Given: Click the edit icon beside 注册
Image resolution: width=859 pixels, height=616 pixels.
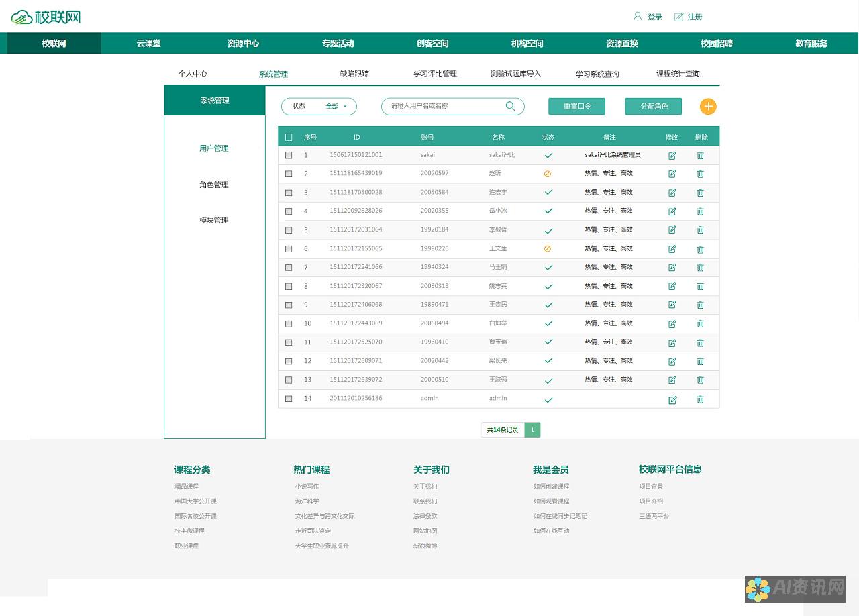Looking at the screenshot, I should 678,17.
